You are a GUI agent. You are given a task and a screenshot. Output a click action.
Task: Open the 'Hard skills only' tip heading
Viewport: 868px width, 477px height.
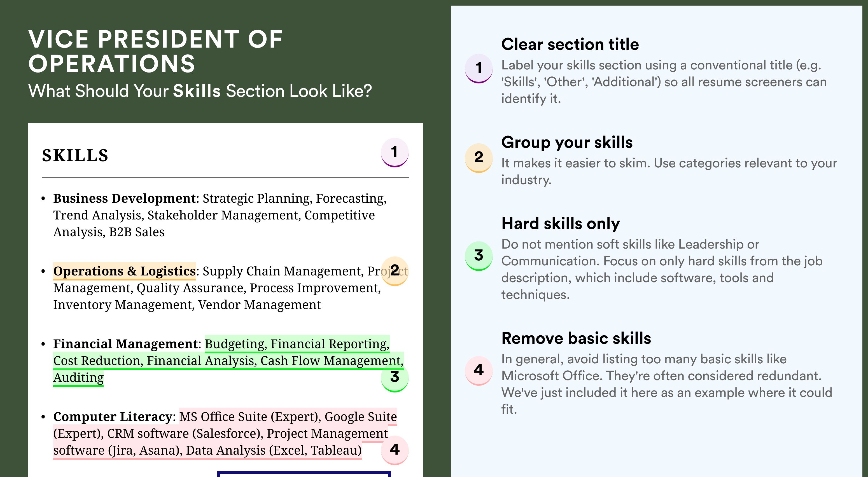[560, 224]
